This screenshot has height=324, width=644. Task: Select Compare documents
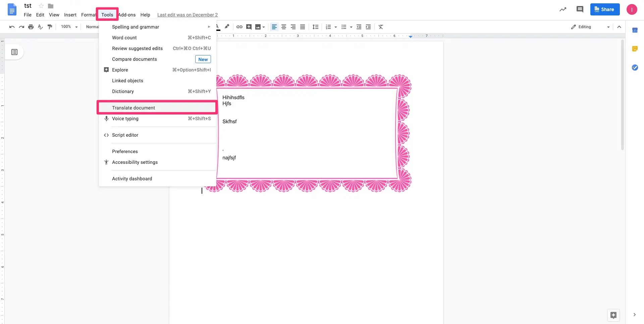point(158,59)
